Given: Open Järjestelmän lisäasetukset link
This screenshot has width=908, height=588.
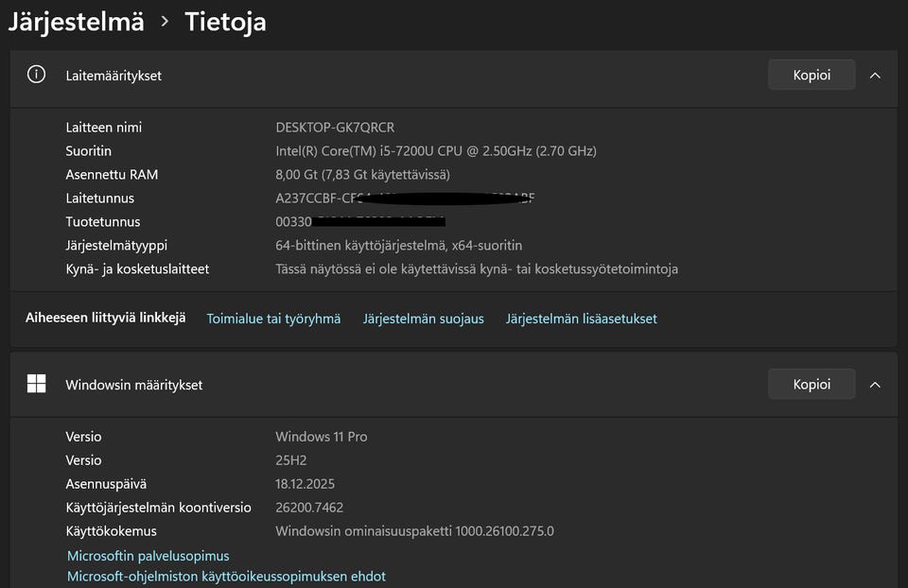Looking at the screenshot, I should coord(581,319).
